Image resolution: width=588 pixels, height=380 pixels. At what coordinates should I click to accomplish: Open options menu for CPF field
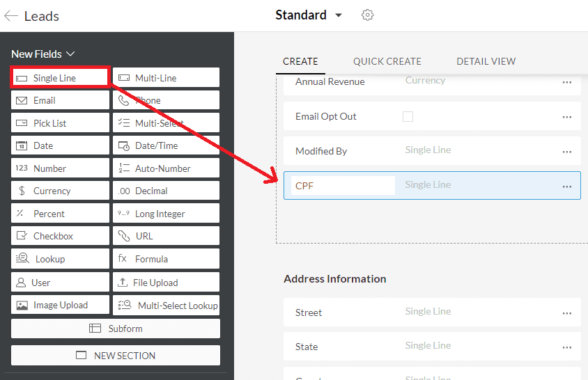click(x=566, y=187)
